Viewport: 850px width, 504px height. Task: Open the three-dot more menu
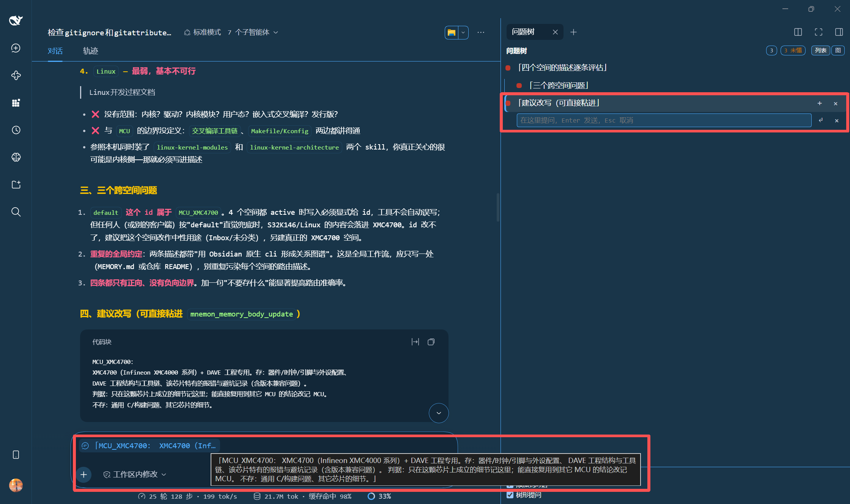click(x=481, y=33)
